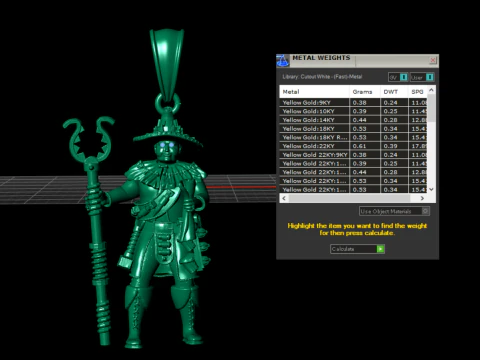The image size is (480, 360).
Task: Click the scroll down arrow in metals list
Action: (x=431, y=189)
